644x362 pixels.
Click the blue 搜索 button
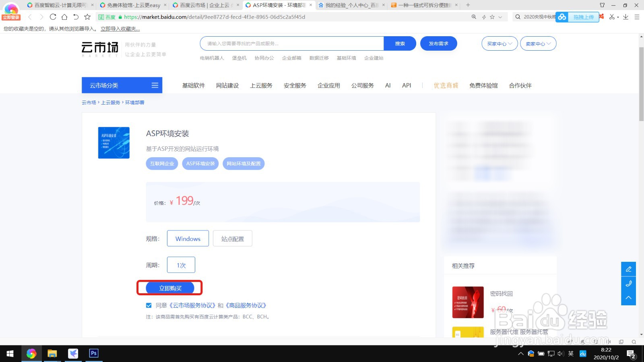(400, 43)
